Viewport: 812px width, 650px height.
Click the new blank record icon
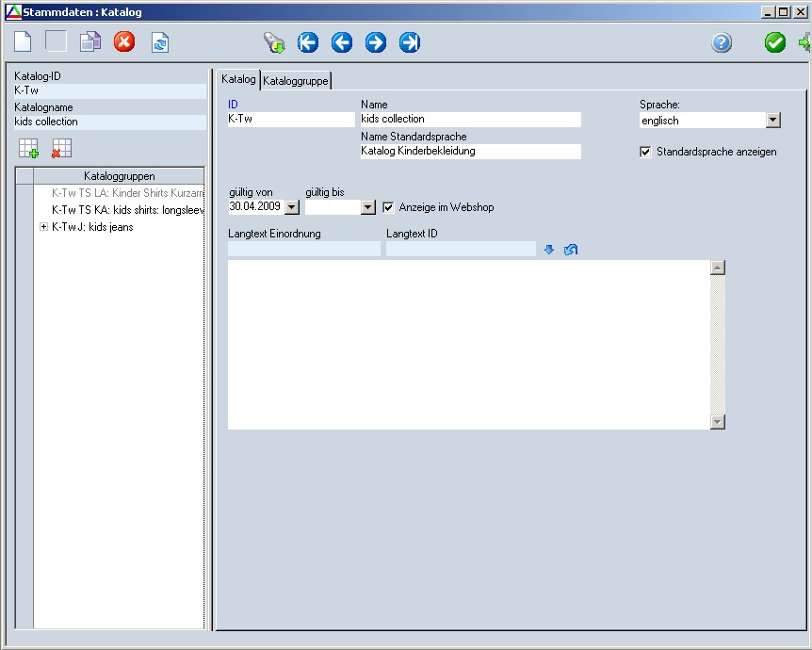23,42
